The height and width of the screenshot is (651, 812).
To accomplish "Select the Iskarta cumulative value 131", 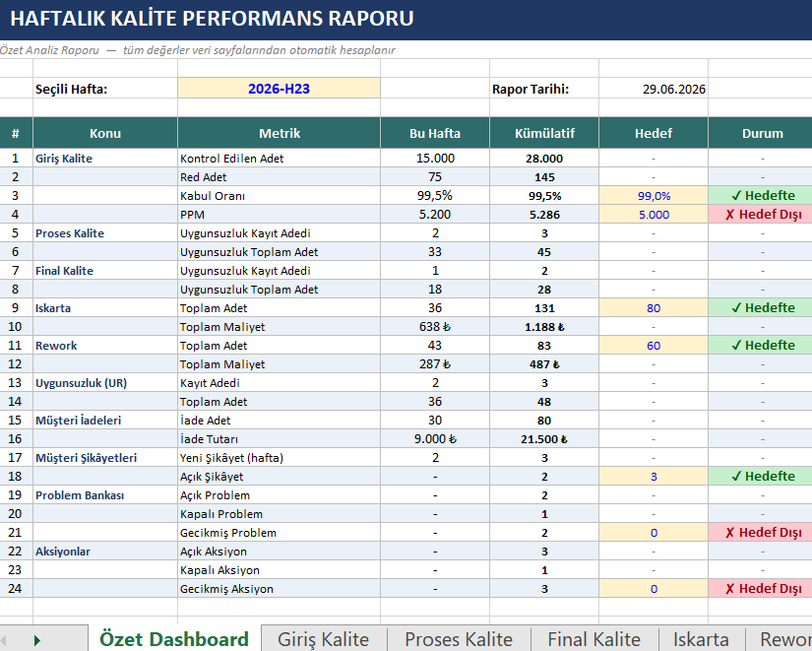I will (x=544, y=308).
